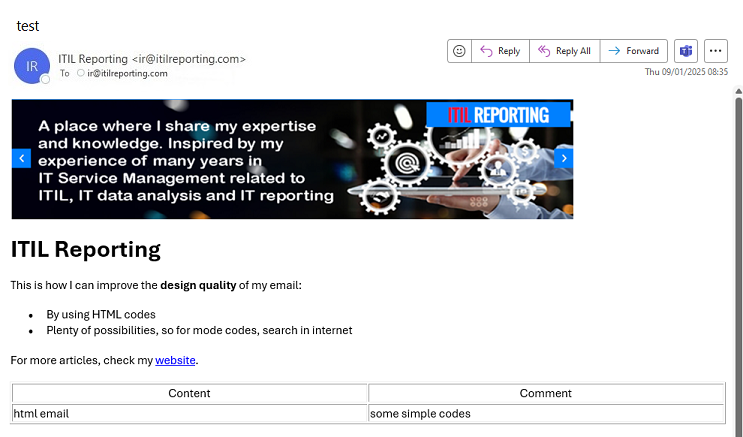Click the Reply button
Screen dimensions: 743x437
pos(499,51)
